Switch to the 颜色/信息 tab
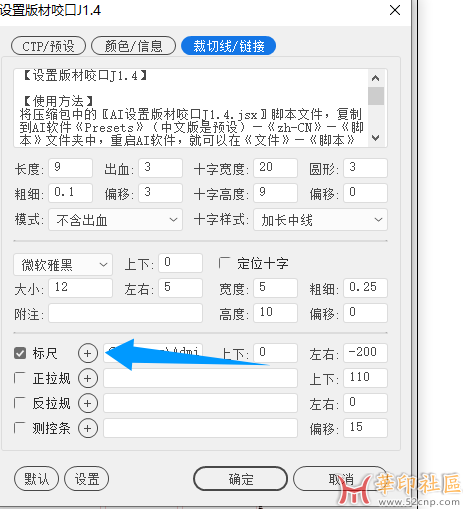The height and width of the screenshot is (509, 464). (x=133, y=46)
